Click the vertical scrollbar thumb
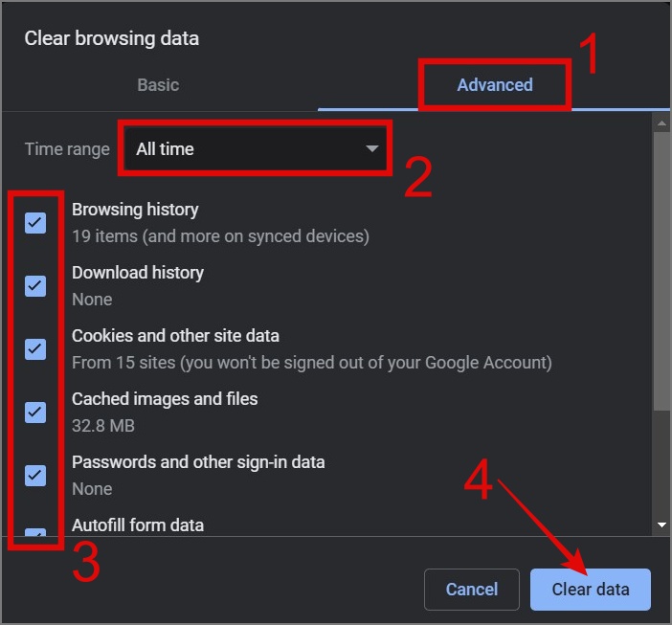The height and width of the screenshot is (625, 672). tap(661, 273)
